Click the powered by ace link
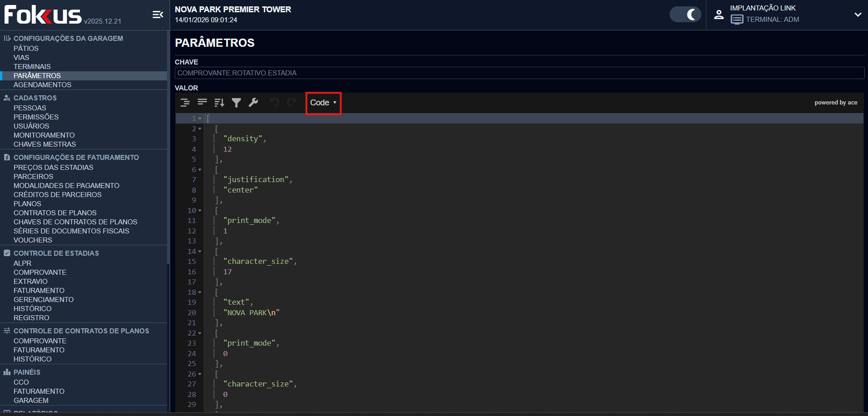Image resolution: width=868 pixels, height=416 pixels. coord(836,103)
